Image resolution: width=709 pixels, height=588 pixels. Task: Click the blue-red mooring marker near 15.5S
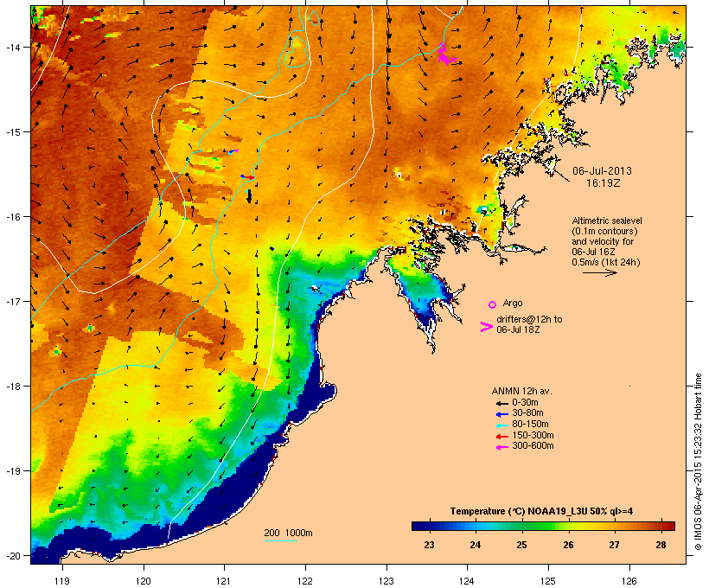pyautogui.click(x=247, y=177)
